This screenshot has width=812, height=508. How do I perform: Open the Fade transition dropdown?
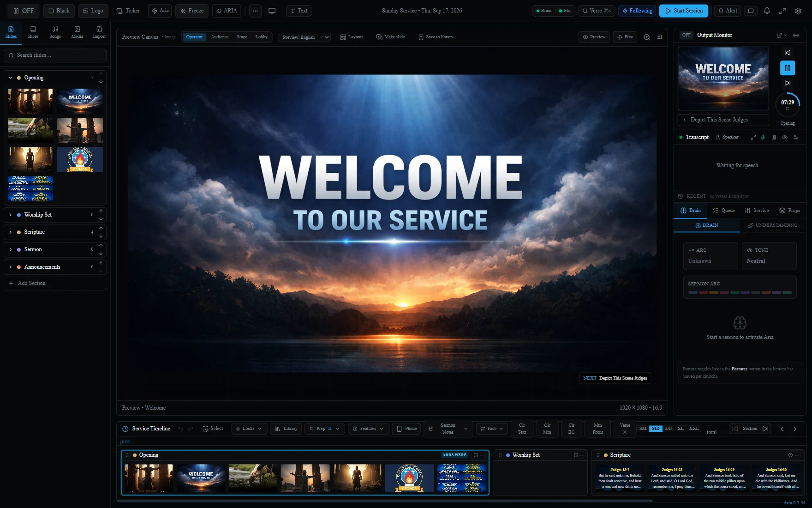click(x=492, y=429)
